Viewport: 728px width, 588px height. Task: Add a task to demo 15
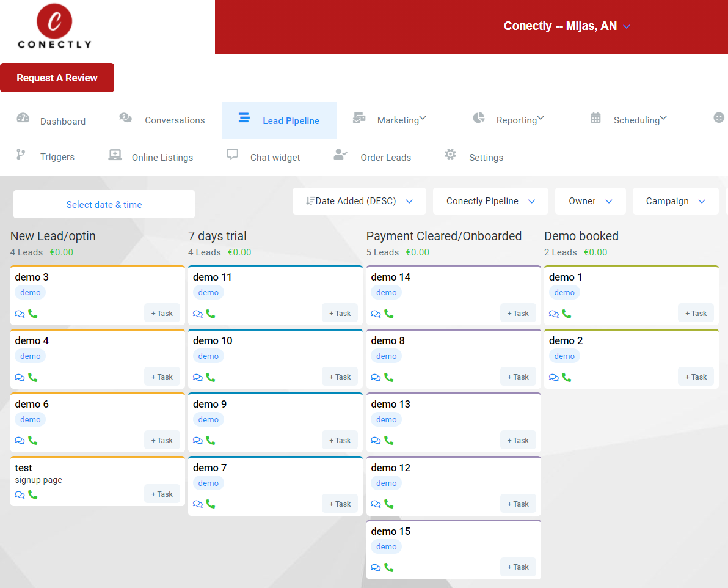tap(518, 567)
